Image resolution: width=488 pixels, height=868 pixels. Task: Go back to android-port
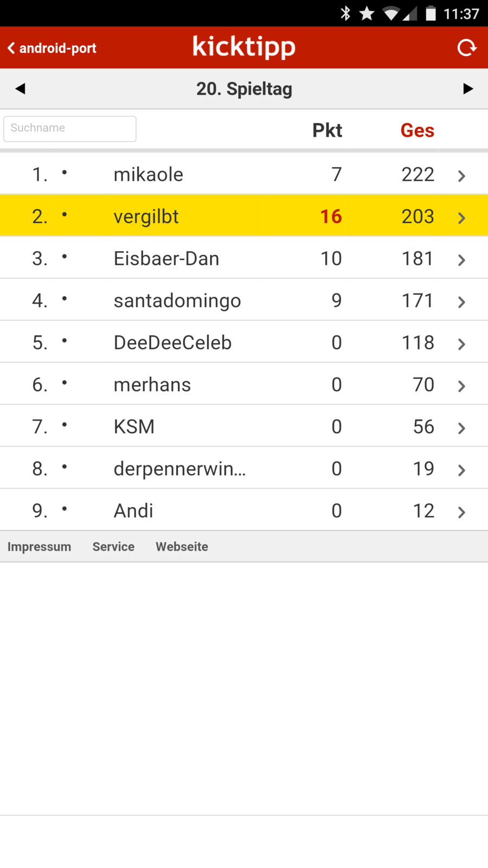click(52, 48)
